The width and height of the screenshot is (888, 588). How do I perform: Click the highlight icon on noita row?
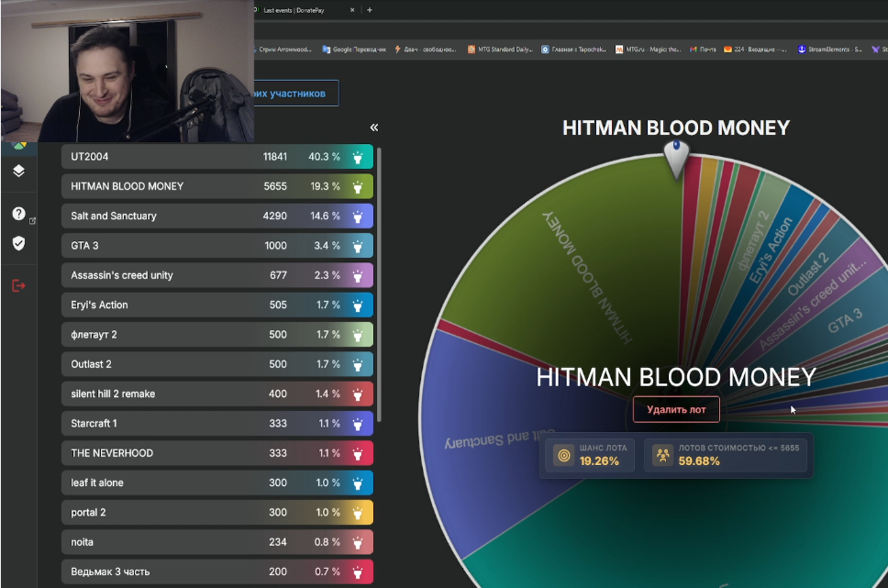(358, 543)
